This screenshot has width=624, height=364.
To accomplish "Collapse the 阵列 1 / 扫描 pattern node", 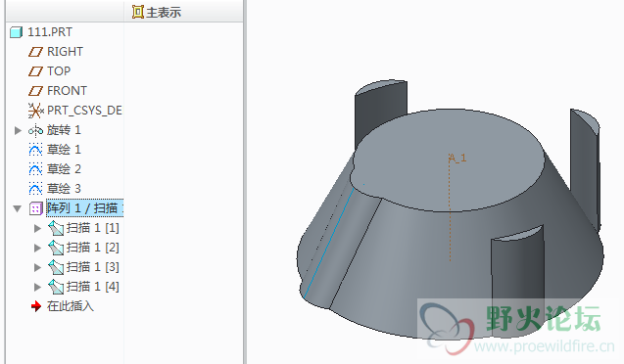I will (x=17, y=208).
